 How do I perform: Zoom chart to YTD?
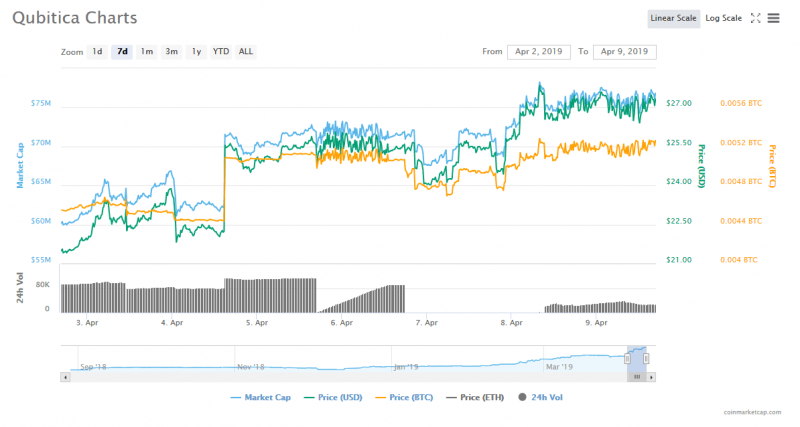220,51
